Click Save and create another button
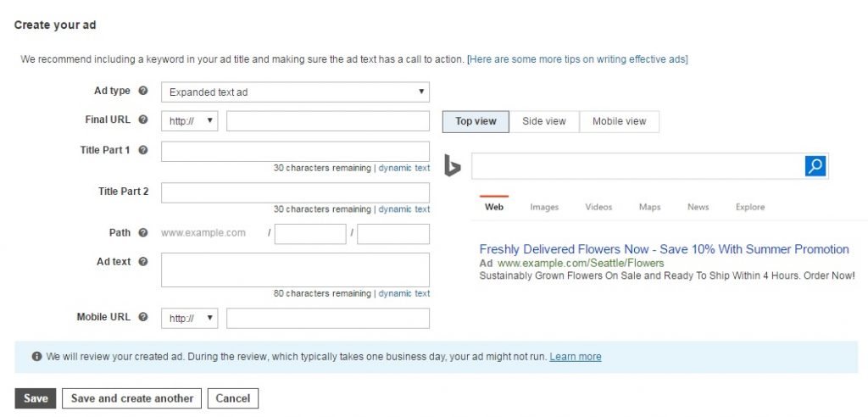868x417 pixels. (131, 398)
